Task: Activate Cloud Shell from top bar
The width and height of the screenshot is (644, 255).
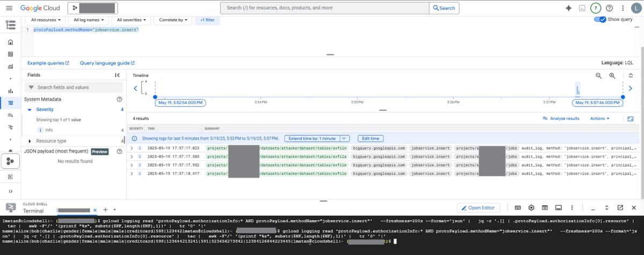Action: click(x=582, y=8)
